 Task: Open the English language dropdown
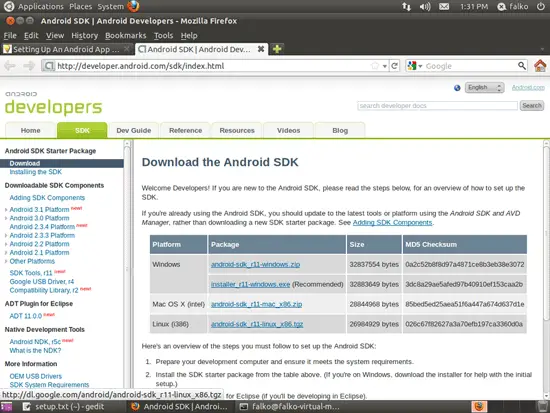(x=484, y=87)
